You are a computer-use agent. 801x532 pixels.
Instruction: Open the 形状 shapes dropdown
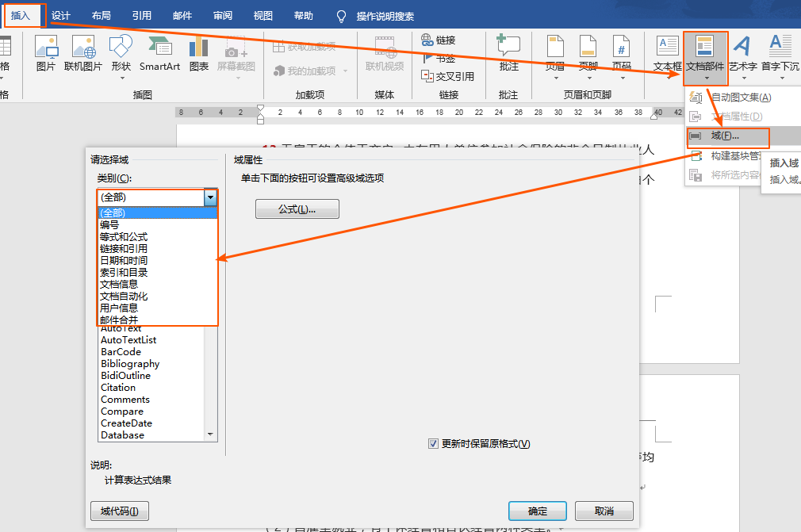tap(121, 53)
